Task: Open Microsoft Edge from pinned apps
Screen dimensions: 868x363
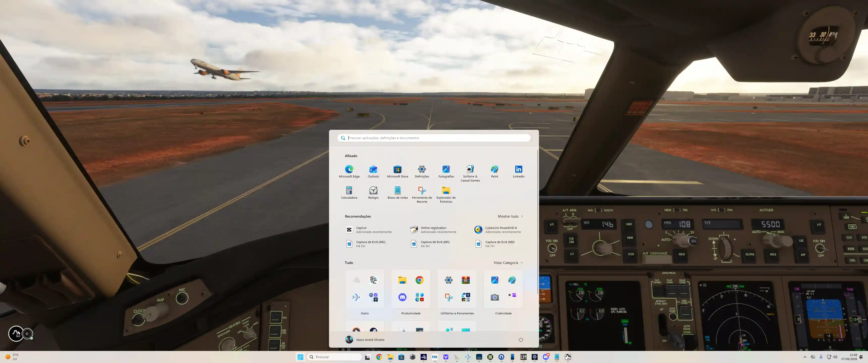Action: pyautogui.click(x=349, y=171)
